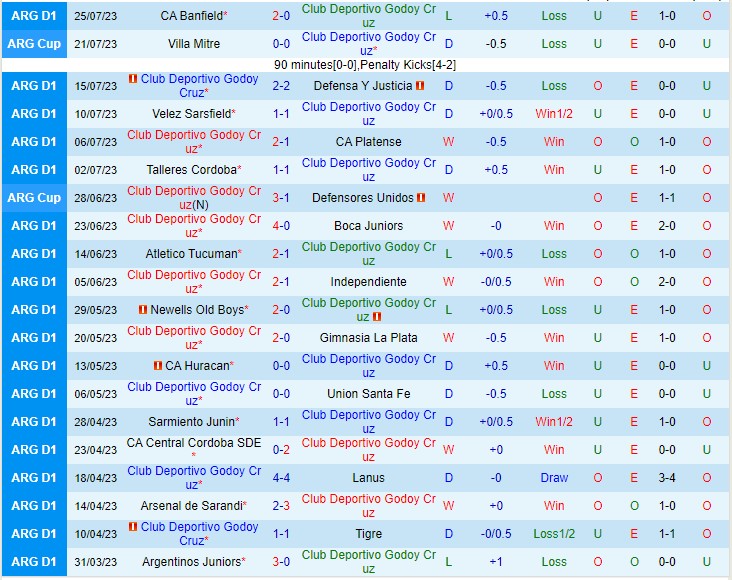Click the 4-4 score against Lanus

pyautogui.click(x=281, y=478)
